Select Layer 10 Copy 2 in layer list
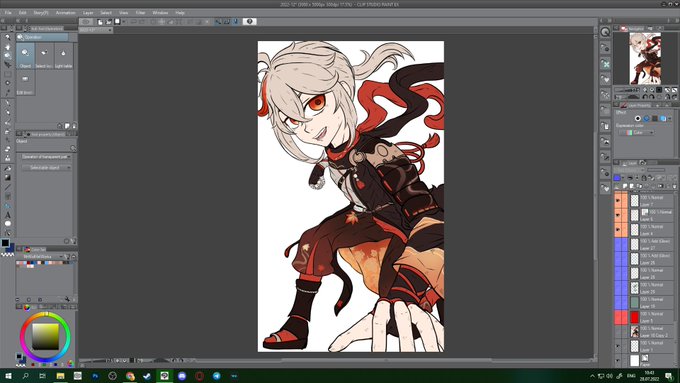 [651, 332]
